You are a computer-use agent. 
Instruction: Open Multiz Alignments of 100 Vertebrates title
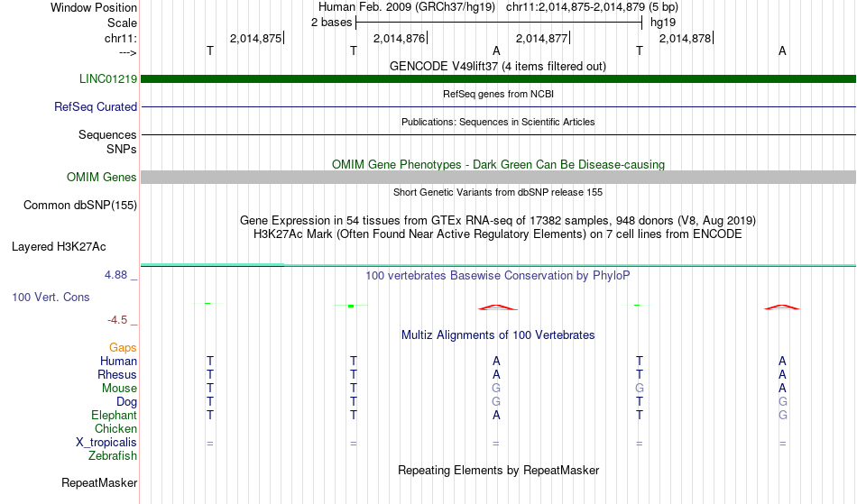tap(498, 335)
